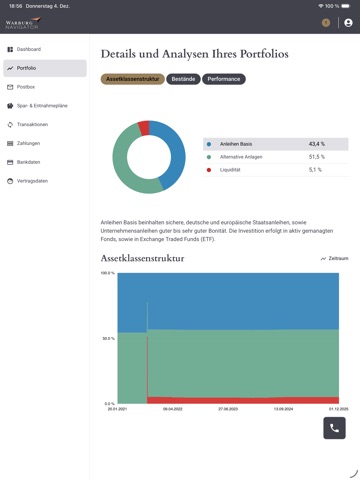The image size is (360, 480).
Task: Click the Dashboard grid icon
Action: (10, 49)
